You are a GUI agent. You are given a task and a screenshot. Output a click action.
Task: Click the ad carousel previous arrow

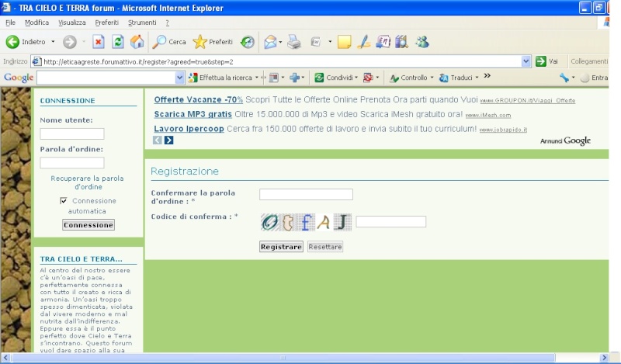point(158,140)
